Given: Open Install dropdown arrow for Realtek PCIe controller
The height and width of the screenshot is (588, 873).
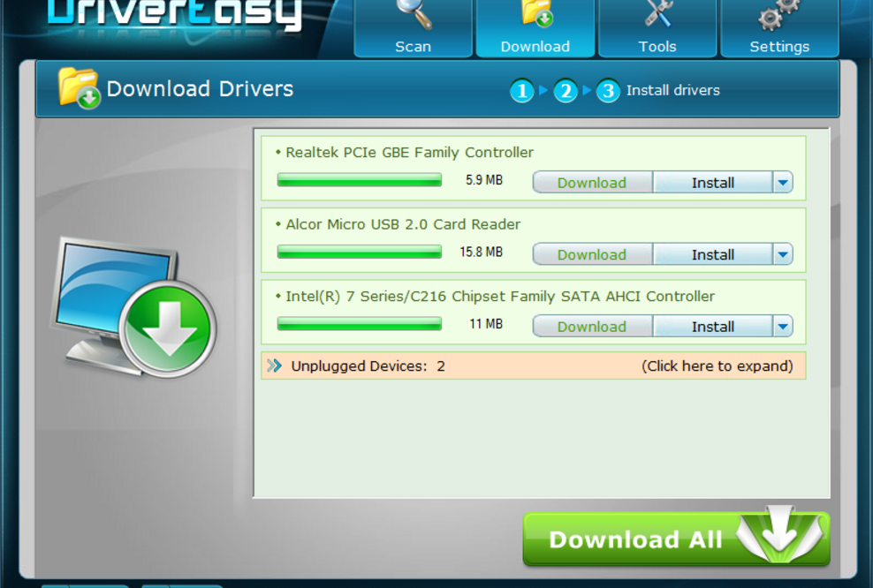Looking at the screenshot, I should coord(783,183).
